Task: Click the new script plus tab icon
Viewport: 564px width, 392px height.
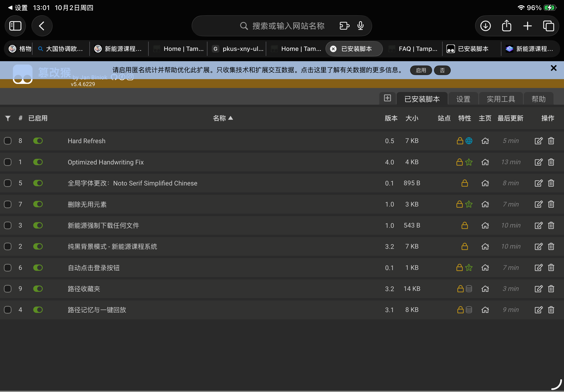Action: [387, 98]
